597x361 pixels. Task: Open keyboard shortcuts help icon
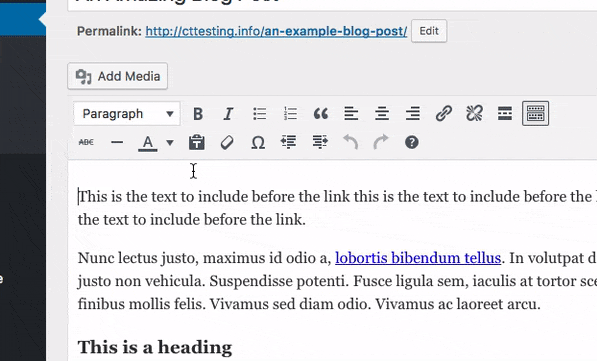click(x=412, y=142)
